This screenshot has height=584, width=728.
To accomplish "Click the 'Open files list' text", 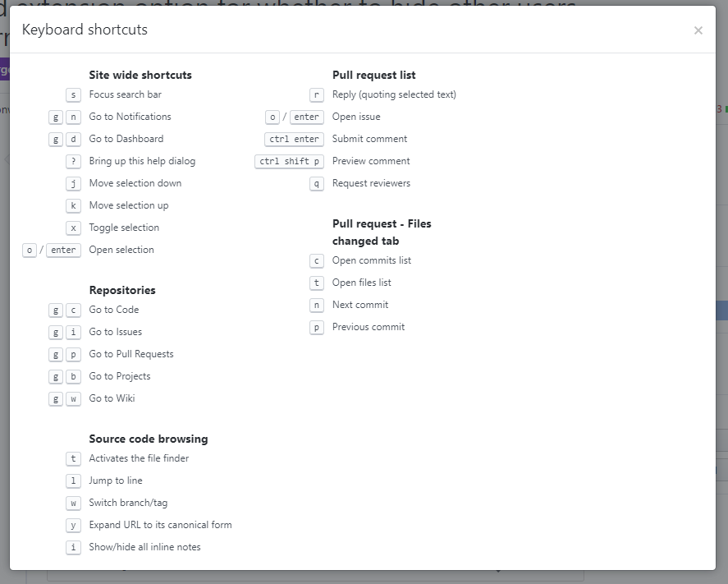I will (x=362, y=283).
